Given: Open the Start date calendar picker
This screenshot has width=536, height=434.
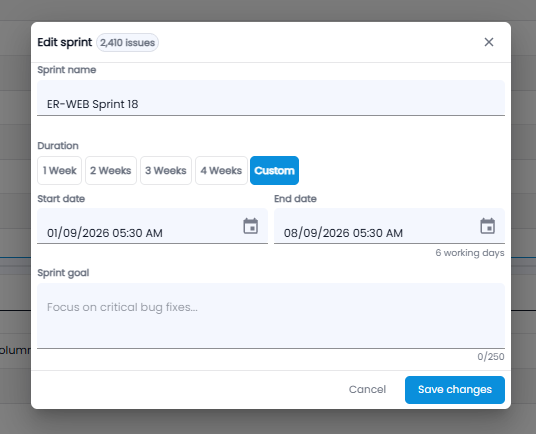Looking at the screenshot, I should pyautogui.click(x=251, y=226).
